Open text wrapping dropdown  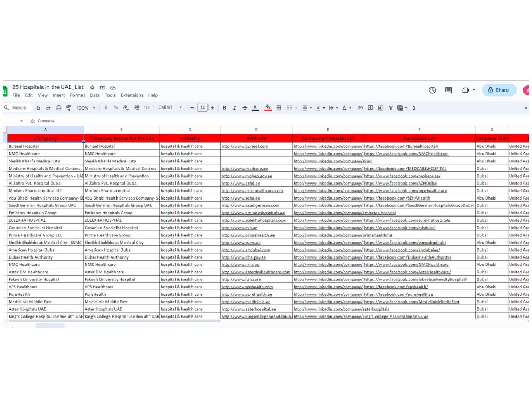click(x=334, y=108)
